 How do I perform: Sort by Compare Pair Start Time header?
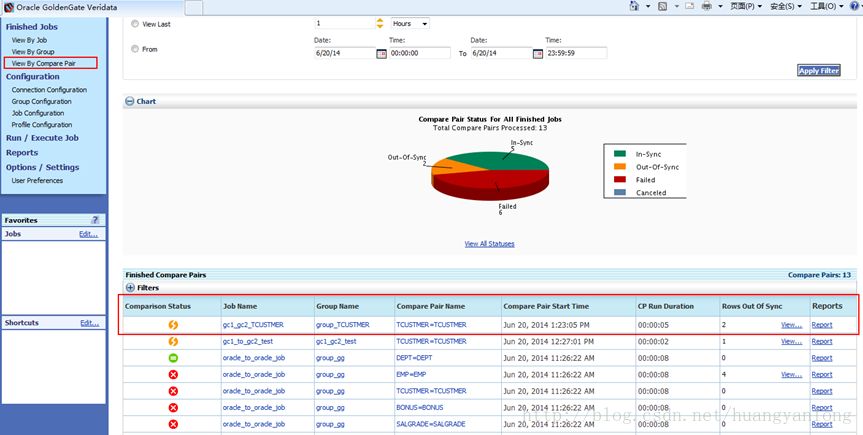point(547,306)
